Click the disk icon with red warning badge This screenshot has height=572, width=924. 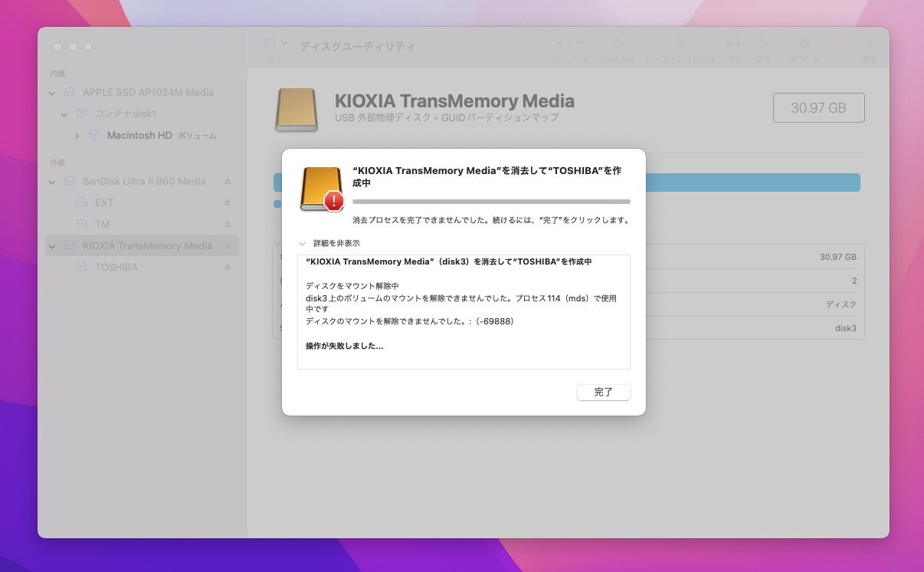(x=322, y=189)
